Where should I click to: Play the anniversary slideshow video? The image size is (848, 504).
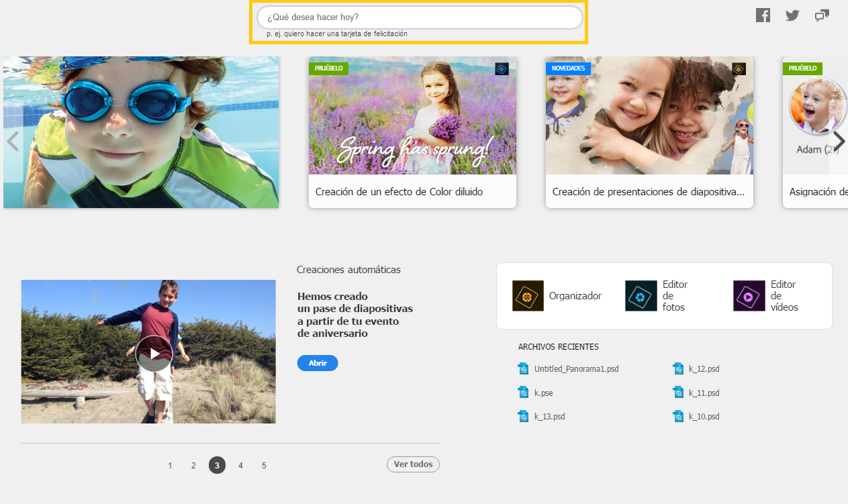(154, 353)
